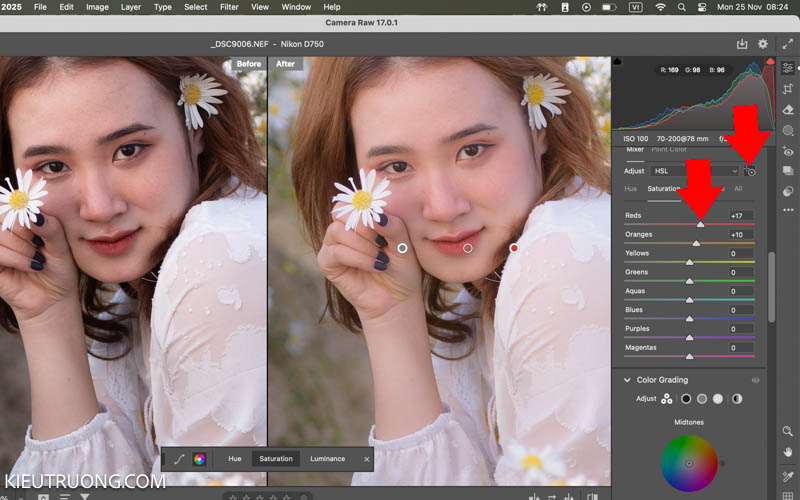
Task: Open macOS Spotlight search icon
Action: 682,7
